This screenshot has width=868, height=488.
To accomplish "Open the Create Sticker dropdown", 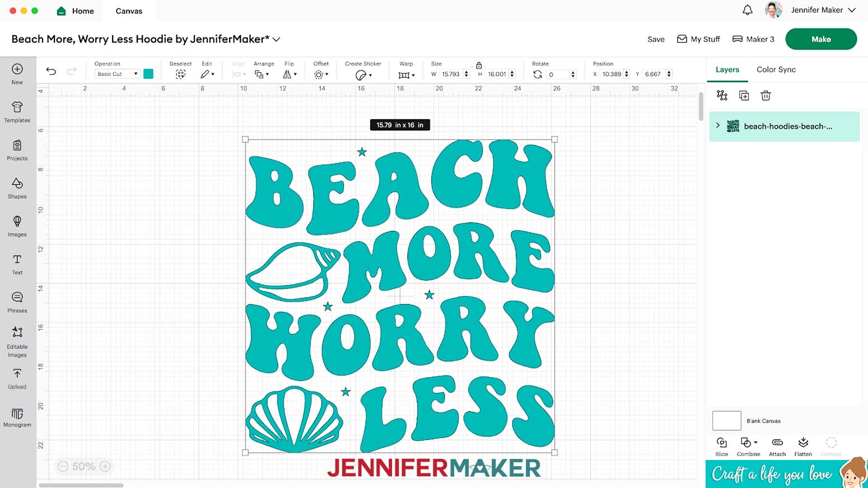I will click(x=363, y=74).
